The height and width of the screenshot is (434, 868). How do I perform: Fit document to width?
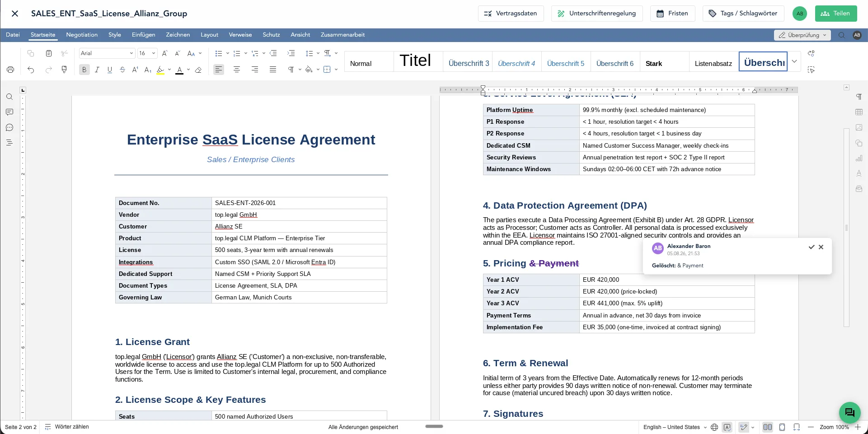(797, 427)
